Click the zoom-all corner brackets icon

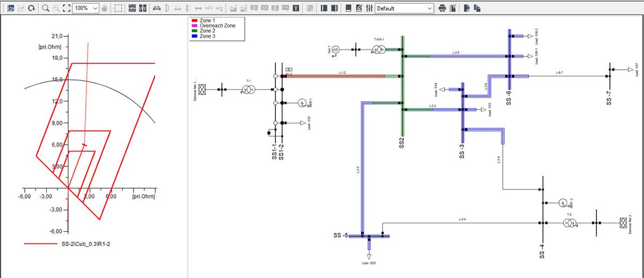(x=67, y=8)
